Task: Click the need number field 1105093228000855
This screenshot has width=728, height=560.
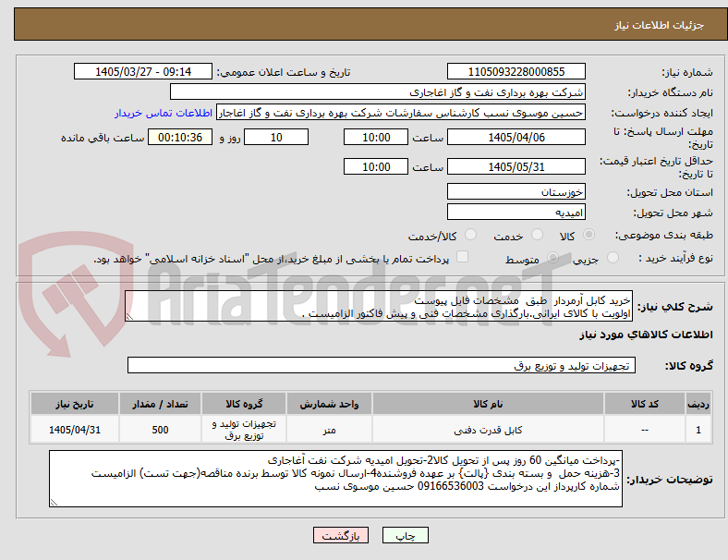Action: click(x=516, y=71)
